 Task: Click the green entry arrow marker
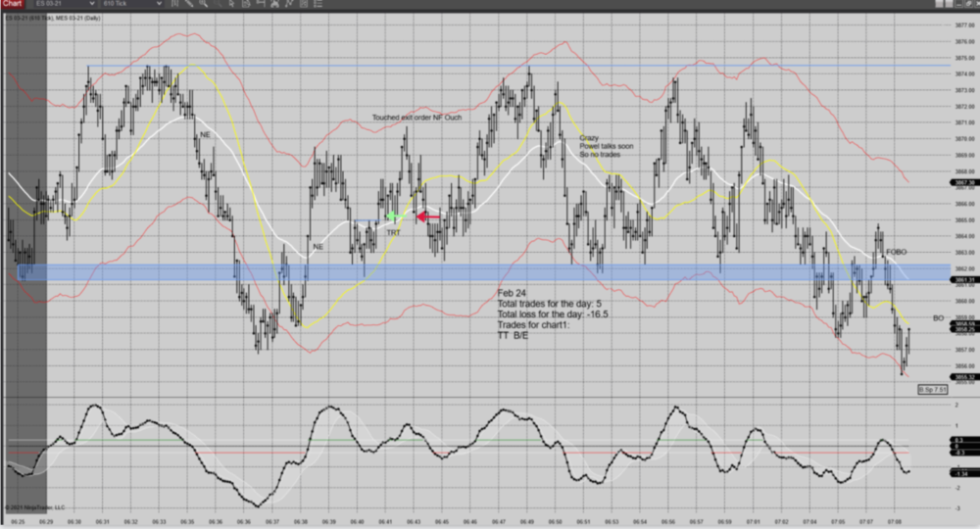(x=392, y=216)
